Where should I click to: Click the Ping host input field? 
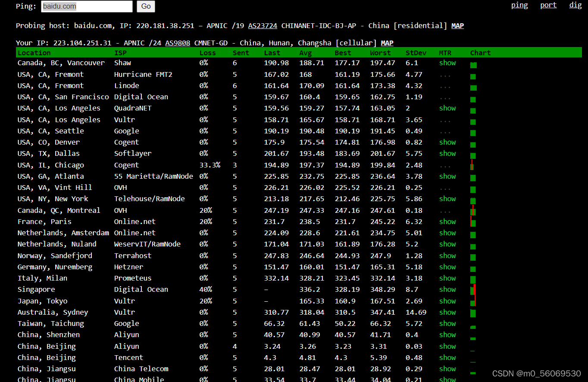pyautogui.click(x=87, y=6)
